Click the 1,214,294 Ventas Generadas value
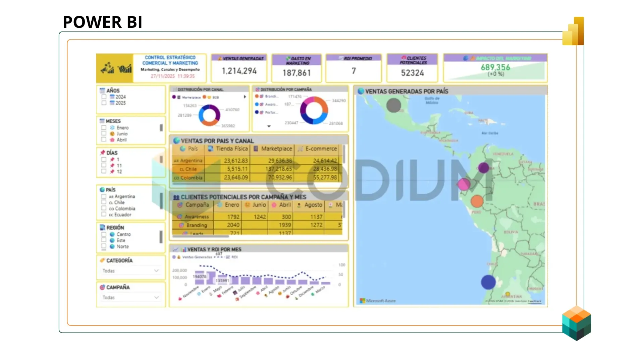This screenshot has height=362, width=644. tap(239, 71)
